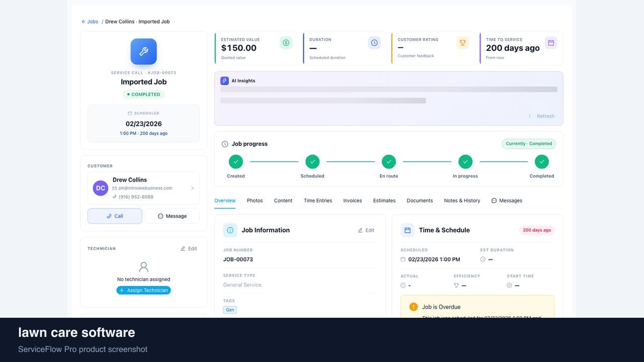Viewport: 644px width, 362px height.
Task: Edit Job Information
Action: tap(366, 230)
